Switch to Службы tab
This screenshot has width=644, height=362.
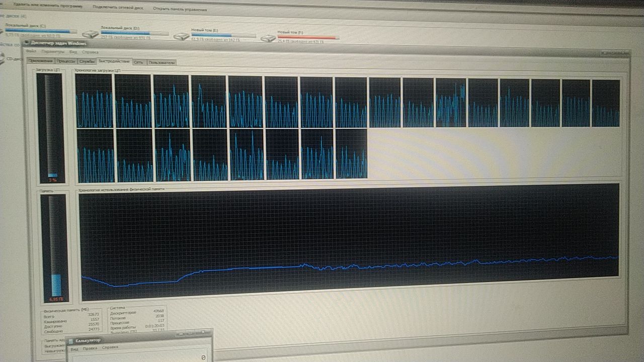(87, 61)
